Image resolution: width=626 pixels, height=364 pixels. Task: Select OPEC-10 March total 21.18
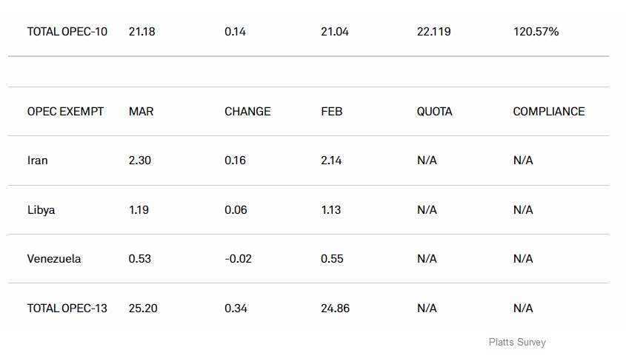[141, 32]
